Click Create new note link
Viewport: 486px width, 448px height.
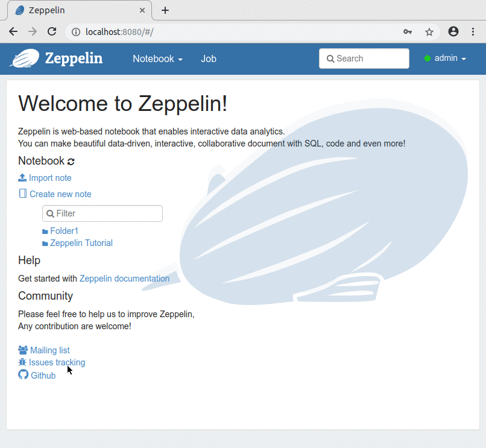[60, 194]
